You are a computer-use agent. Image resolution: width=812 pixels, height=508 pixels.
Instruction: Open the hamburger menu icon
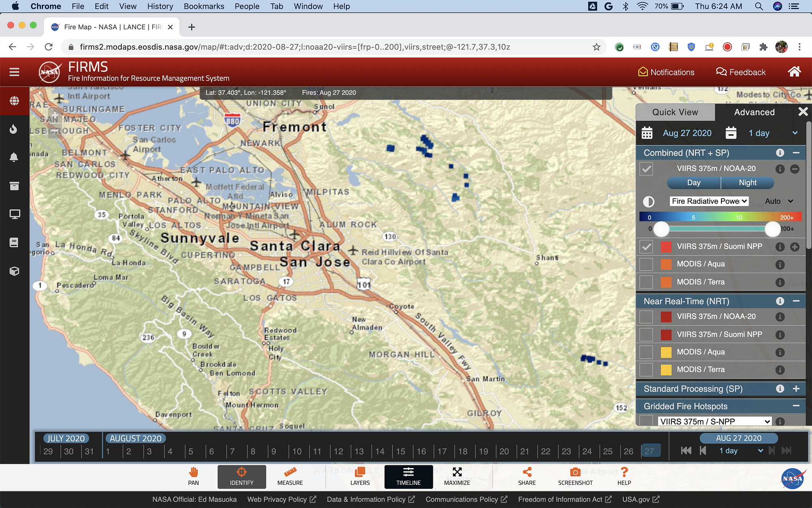(x=15, y=72)
